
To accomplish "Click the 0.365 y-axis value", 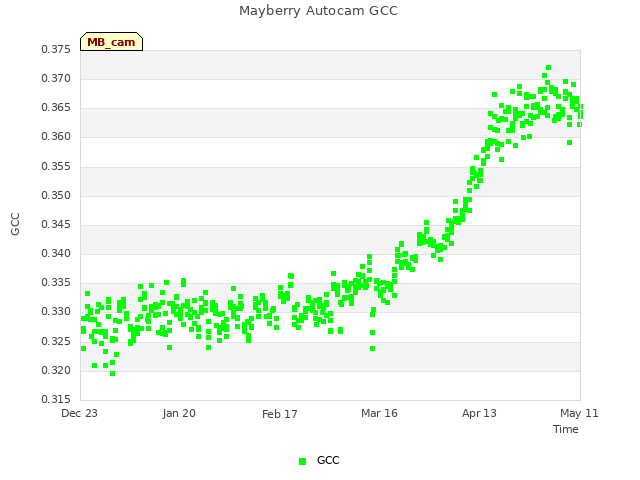I will tap(56, 107).
